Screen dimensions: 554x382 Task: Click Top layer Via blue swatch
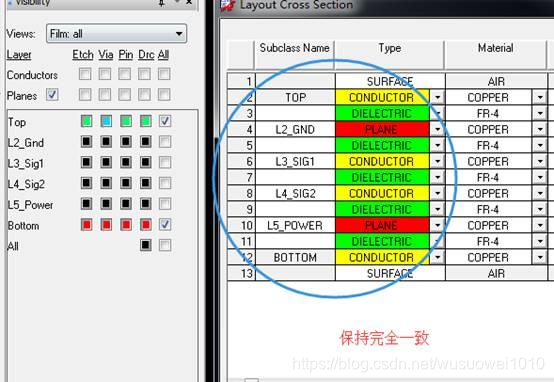(106, 121)
